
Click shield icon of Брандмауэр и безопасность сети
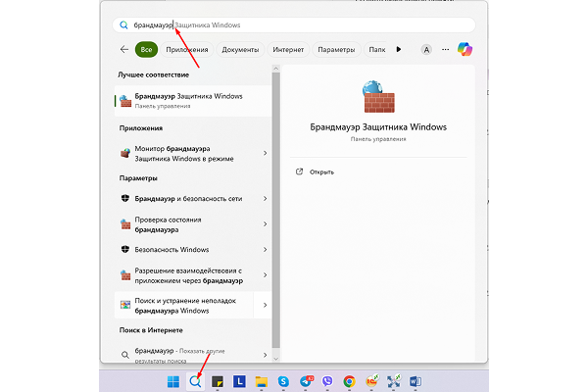coord(125,198)
